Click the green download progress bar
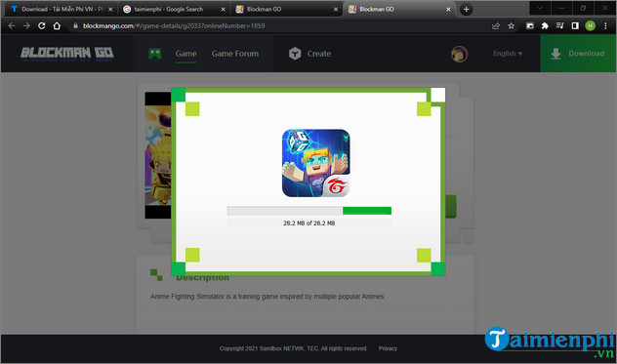The height and width of the screenshot is (364, 617). pyautogui.click(x=309, y=211)
